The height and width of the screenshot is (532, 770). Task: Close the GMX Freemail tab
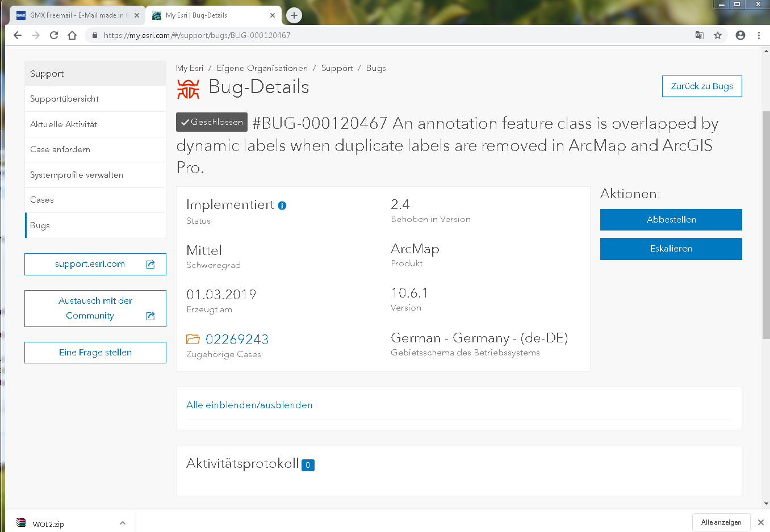pyautogui.click(x=137, y=15)
